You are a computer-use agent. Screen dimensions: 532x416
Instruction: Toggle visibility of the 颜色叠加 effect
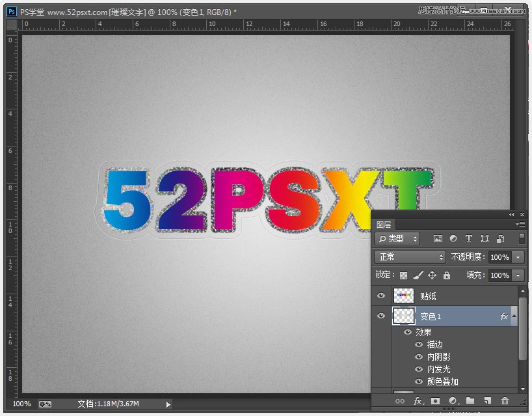coord(419,381)
